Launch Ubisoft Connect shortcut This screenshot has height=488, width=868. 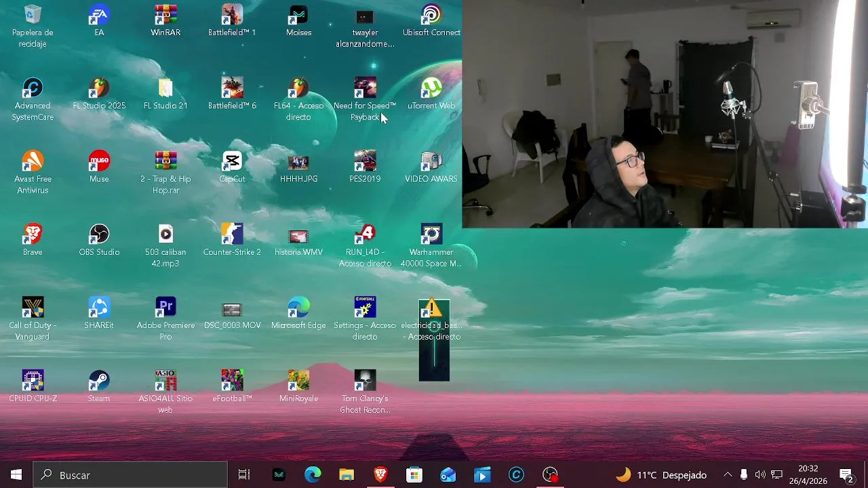tap(431, 20)
